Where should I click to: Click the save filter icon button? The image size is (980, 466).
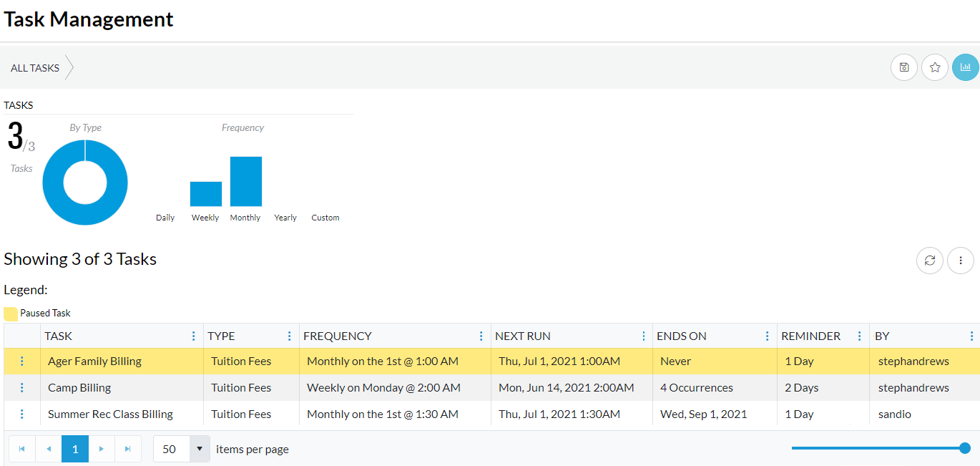pyautogui.click(x=904, y=67)
